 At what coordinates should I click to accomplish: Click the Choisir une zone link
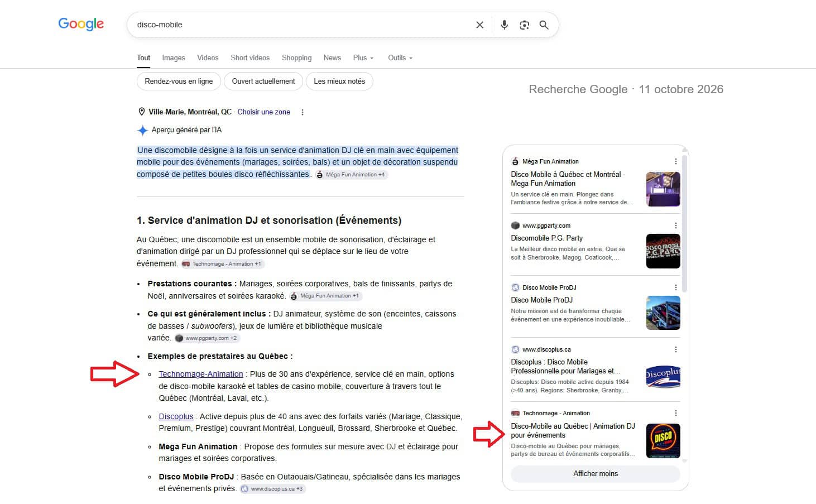pyautogui.click(x=264, y=112)
